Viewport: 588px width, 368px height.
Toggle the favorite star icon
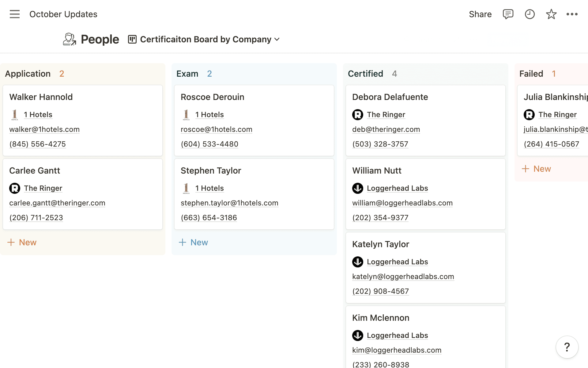551,14
